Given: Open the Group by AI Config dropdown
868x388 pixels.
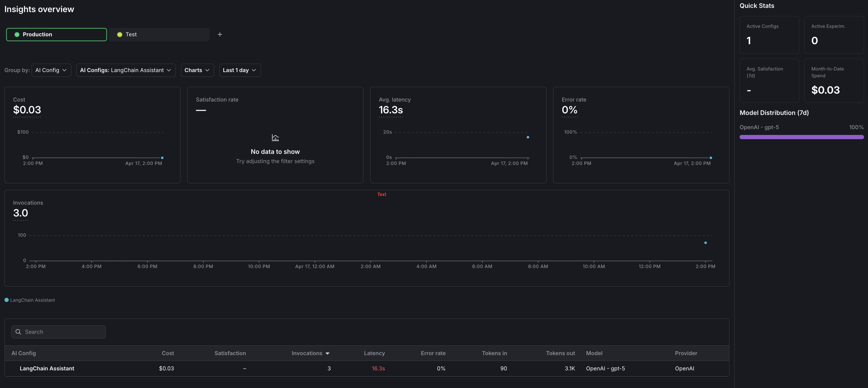Looking at the screenshot, I should coord(51,70).
